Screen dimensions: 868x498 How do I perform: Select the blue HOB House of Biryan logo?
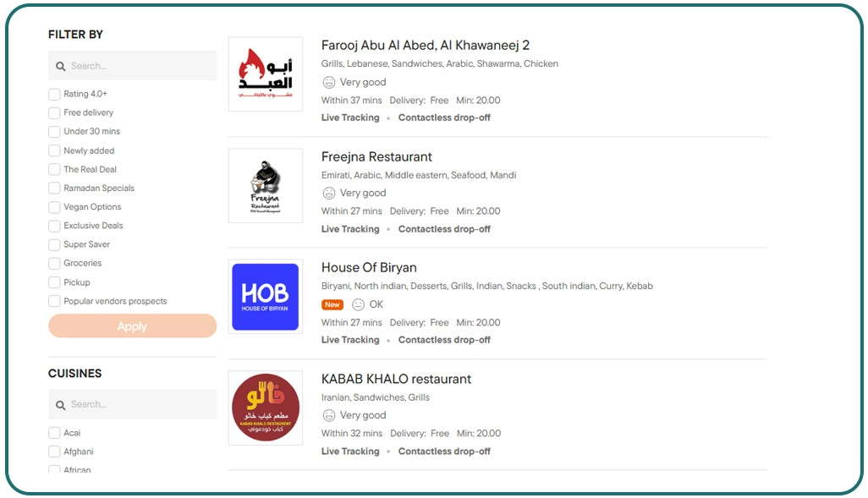pyautogui.click(x=265, y=297)
